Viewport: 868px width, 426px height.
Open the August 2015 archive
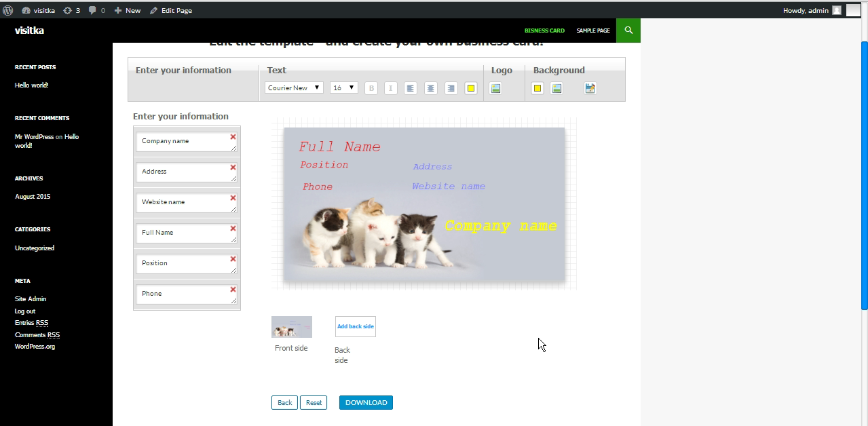[x=33, y=197]
